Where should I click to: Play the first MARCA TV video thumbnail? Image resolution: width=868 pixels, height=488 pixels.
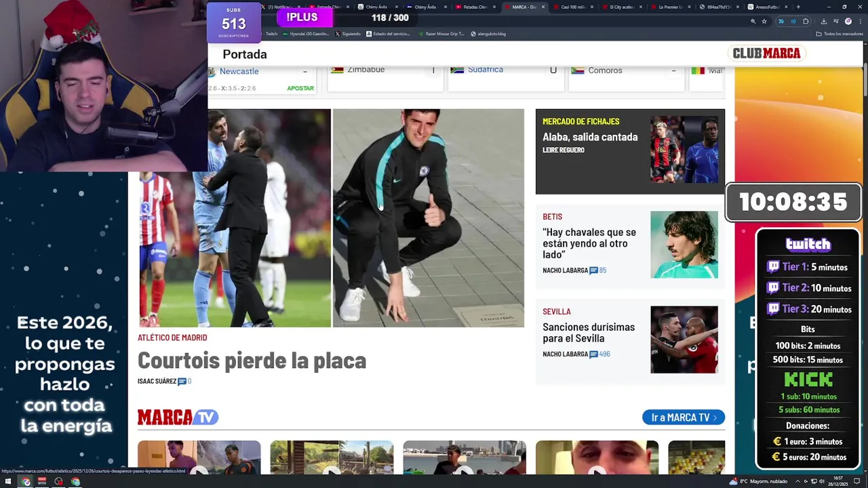(x=199, y=457)
